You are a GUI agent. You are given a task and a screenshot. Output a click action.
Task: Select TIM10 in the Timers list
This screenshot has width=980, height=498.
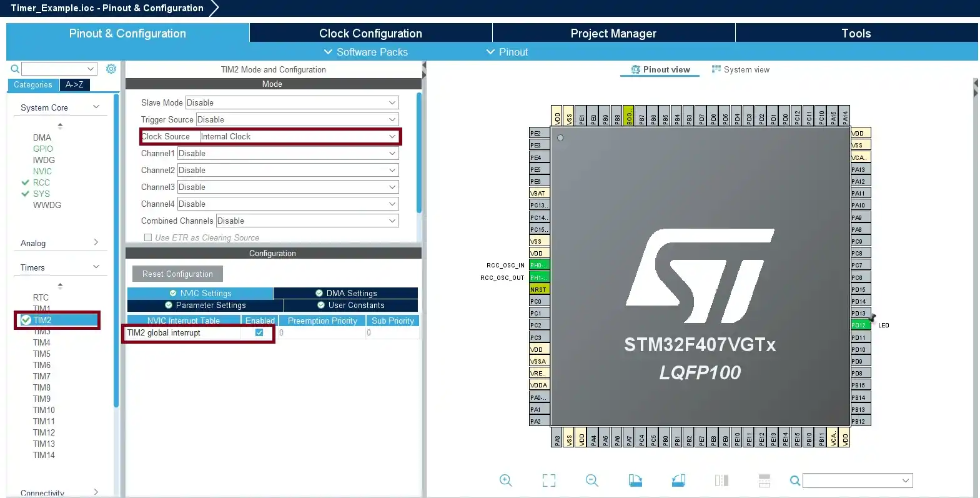(x=44, y=410)
